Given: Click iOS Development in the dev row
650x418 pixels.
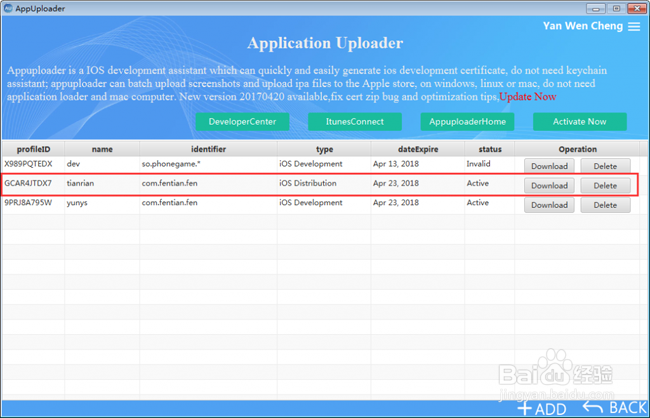Looking at the screenshot, I should coord(310,164).
